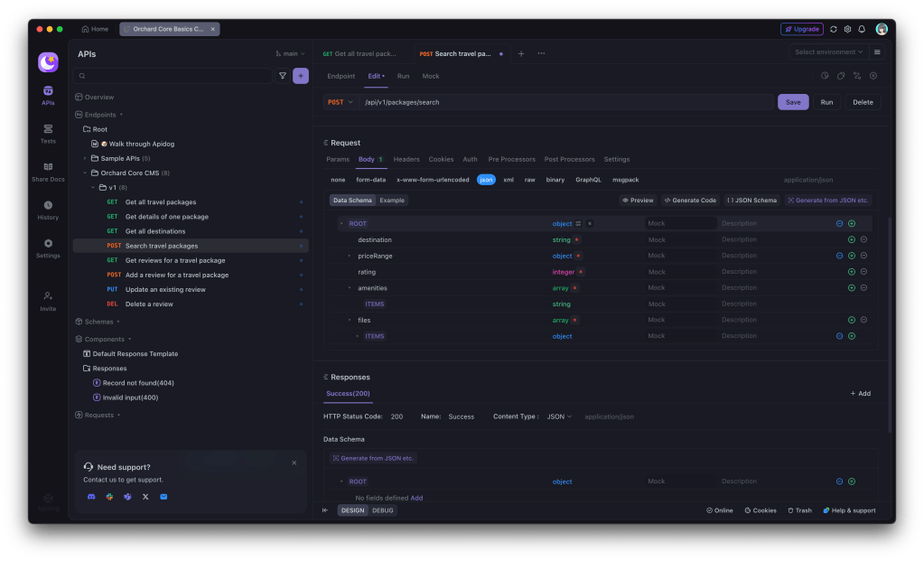This screenshot has height=561, width=924.
Task: Switch to DEBUG mode in the bottom bar
Action: coord(383,510)
